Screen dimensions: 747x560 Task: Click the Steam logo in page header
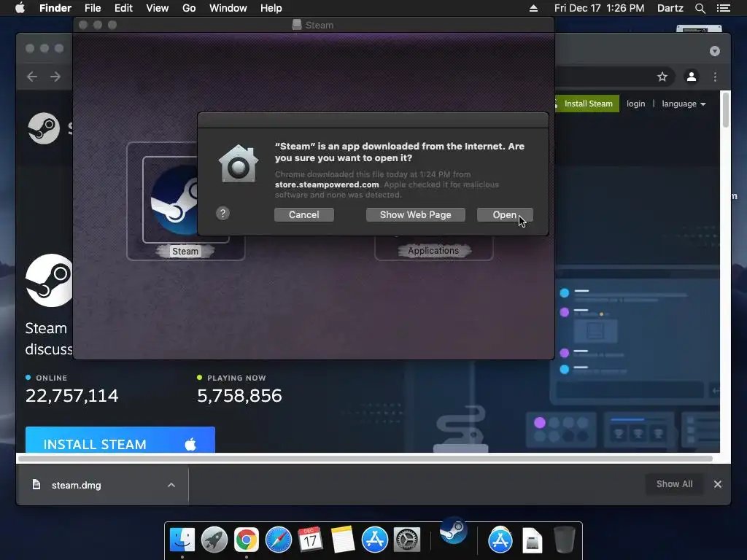(x=44, y=128)
